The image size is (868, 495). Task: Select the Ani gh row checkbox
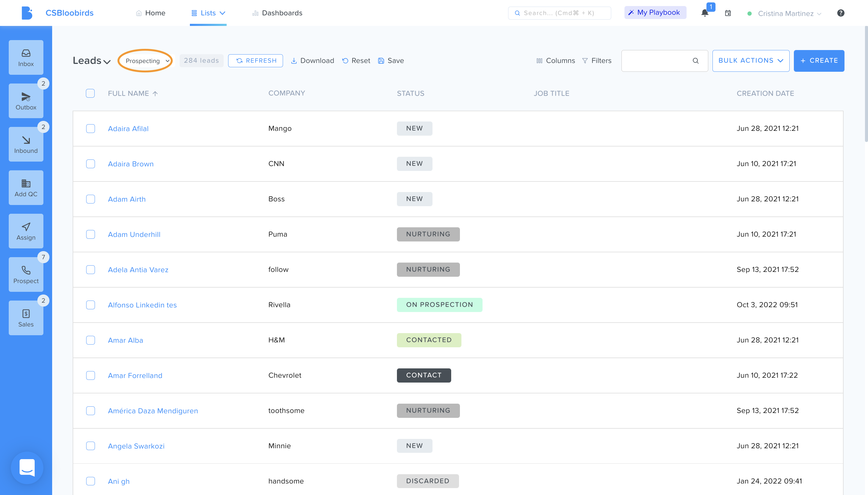tap(90, 481)
